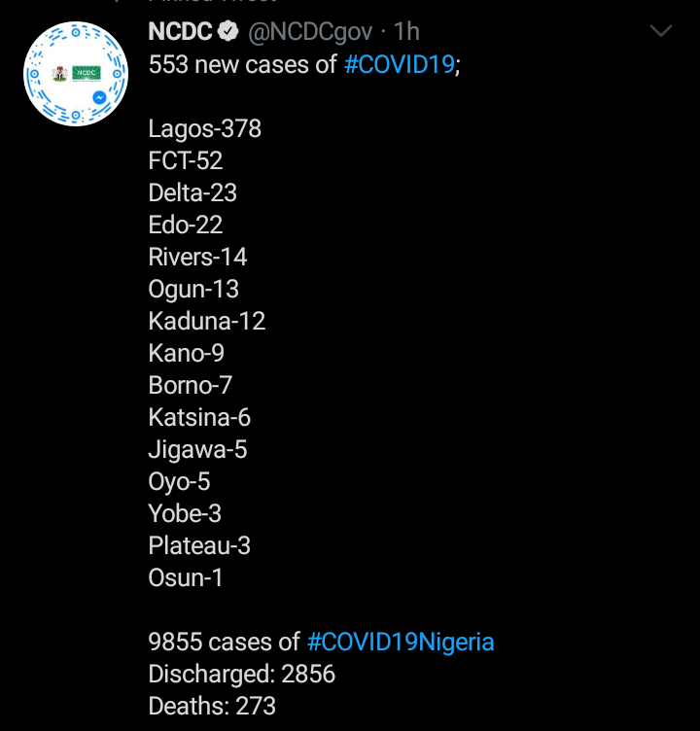Tap the Messenger badge on the avatar
The width and height of the screenshot is (700, 731).
click(99, 99)
